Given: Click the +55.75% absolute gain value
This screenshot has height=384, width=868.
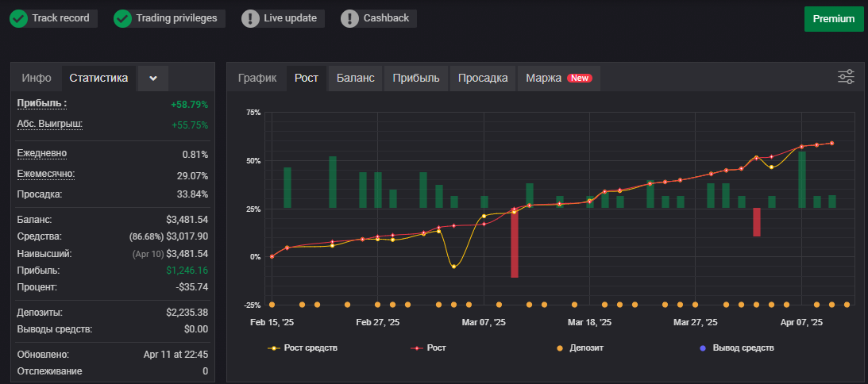Looking at the screenshot, I should point(190,125).
